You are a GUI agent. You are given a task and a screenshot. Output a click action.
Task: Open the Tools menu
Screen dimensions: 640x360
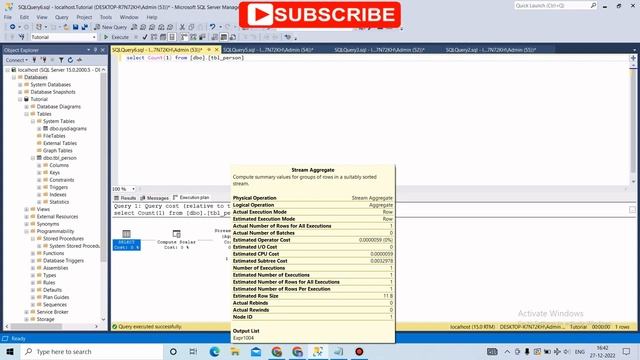click(x=106, y=17)
